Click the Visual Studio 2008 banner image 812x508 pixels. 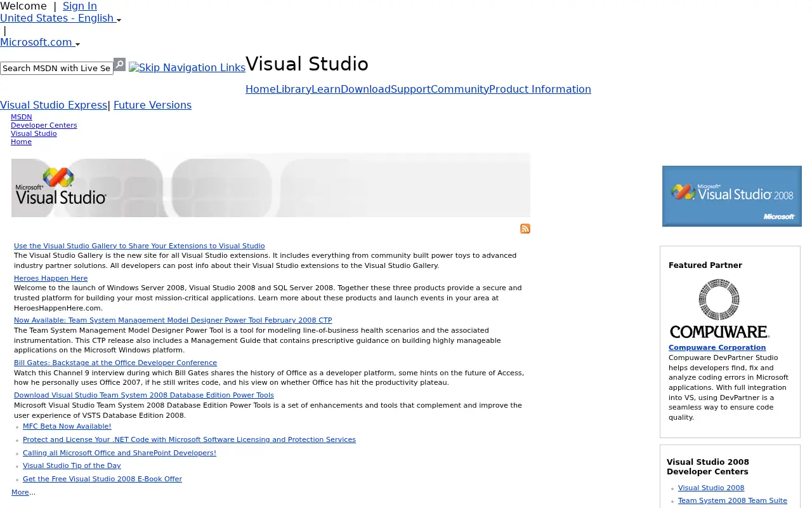point(732,196)
